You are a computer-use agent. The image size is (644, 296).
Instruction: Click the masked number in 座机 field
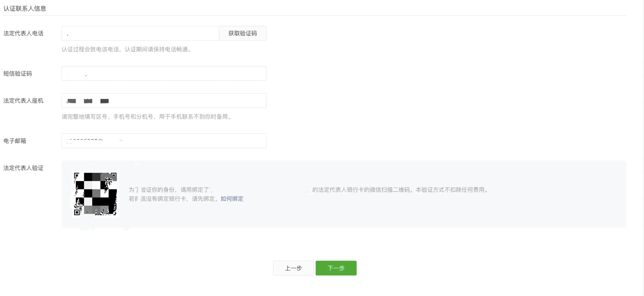pyautogui.click(x=88, y=101)
